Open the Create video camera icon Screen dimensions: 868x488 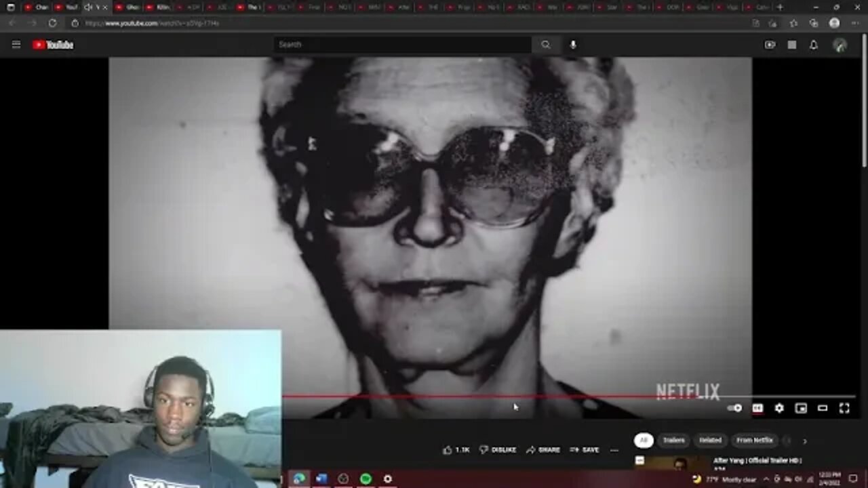(770, 45)
